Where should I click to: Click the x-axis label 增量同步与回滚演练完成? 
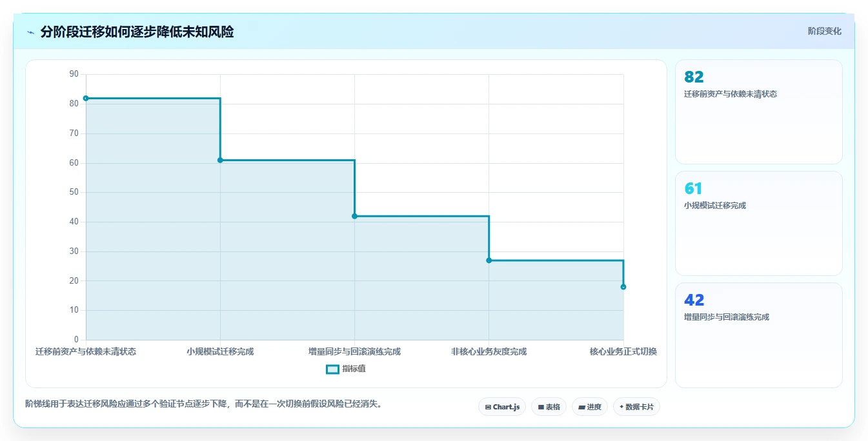(x=354, y=351)
